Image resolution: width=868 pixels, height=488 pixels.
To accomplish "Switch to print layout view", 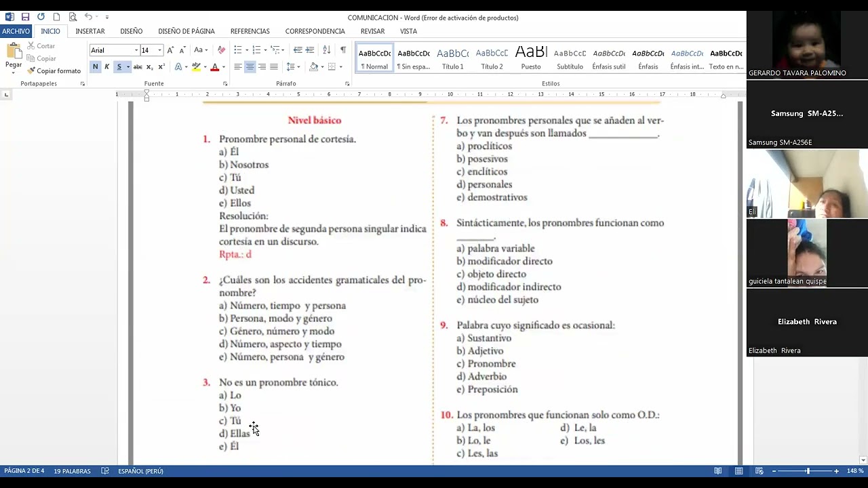I will click(x=738, y=471).
